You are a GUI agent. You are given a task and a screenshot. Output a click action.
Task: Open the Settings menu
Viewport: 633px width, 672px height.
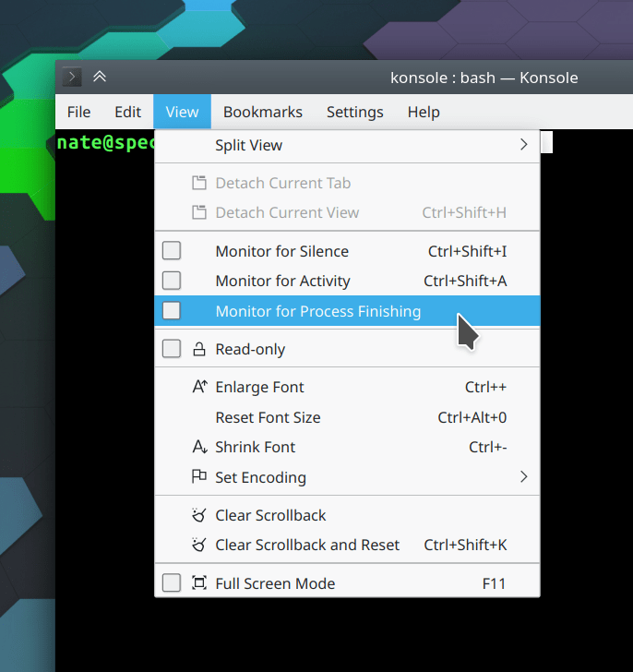(354, 112)
